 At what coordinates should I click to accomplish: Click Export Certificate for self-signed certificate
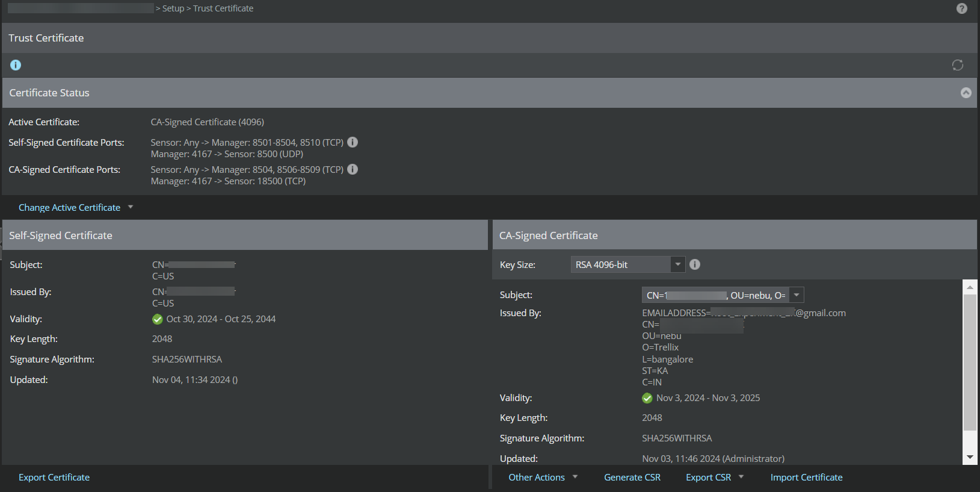coord(54,477)
